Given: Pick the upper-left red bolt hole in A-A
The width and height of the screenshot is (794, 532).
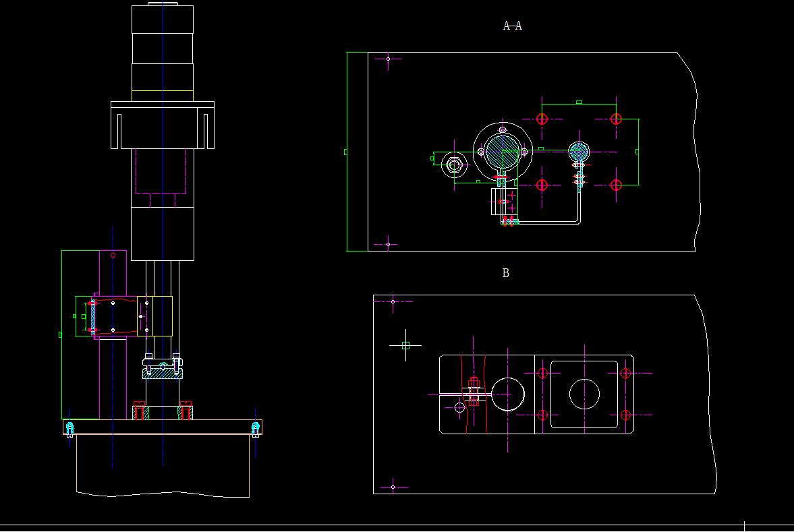Looking at the screenshot, I should (x=542, y=119).
